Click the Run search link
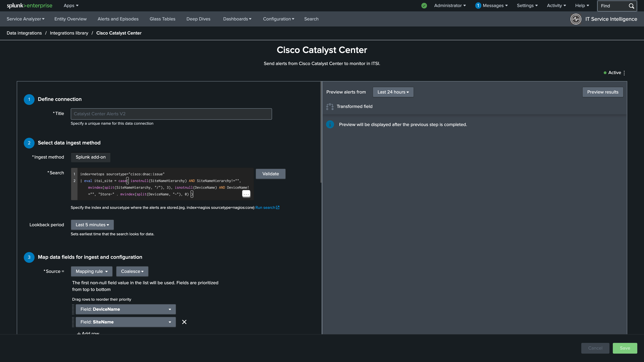 tap(267, 208)
